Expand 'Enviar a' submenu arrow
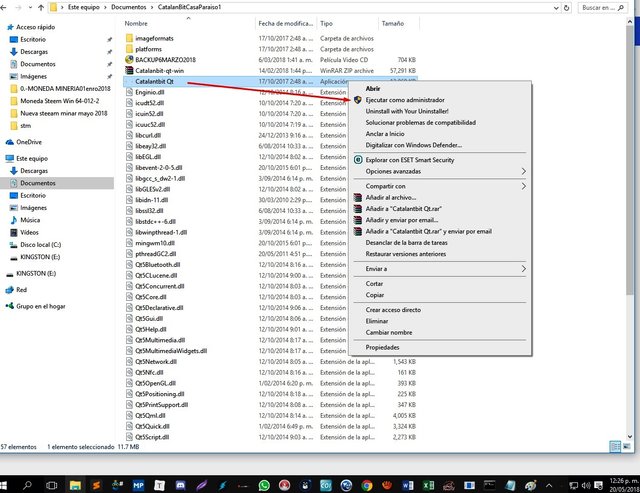640x493 pixels. tap(524, 269)
